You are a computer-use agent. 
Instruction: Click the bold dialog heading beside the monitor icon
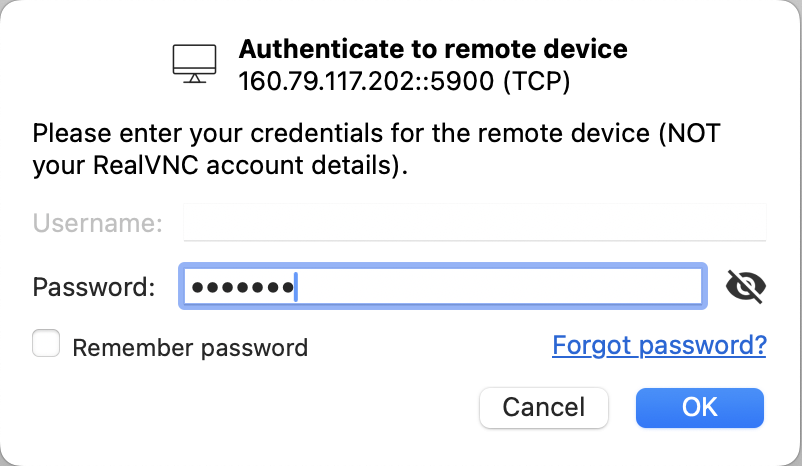tap(433, 49)
